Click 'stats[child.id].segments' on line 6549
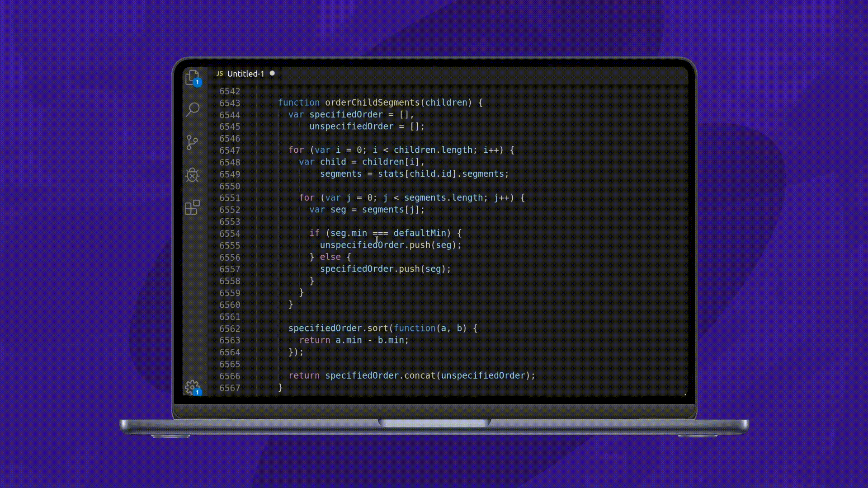Image resolution: width=868 pixels, height=488 pixels. click(x=441, y=174)
